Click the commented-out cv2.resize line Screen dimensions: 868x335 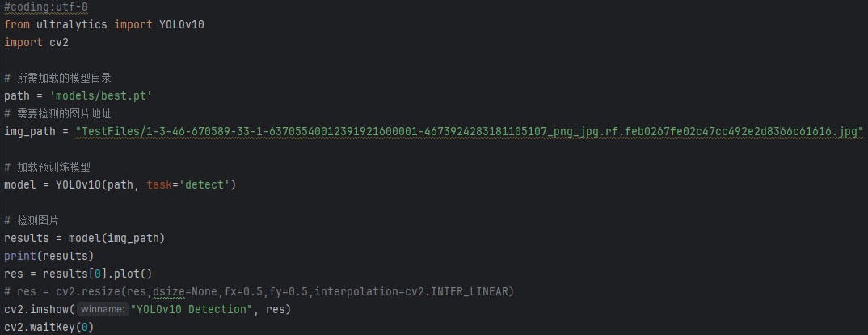259,291
